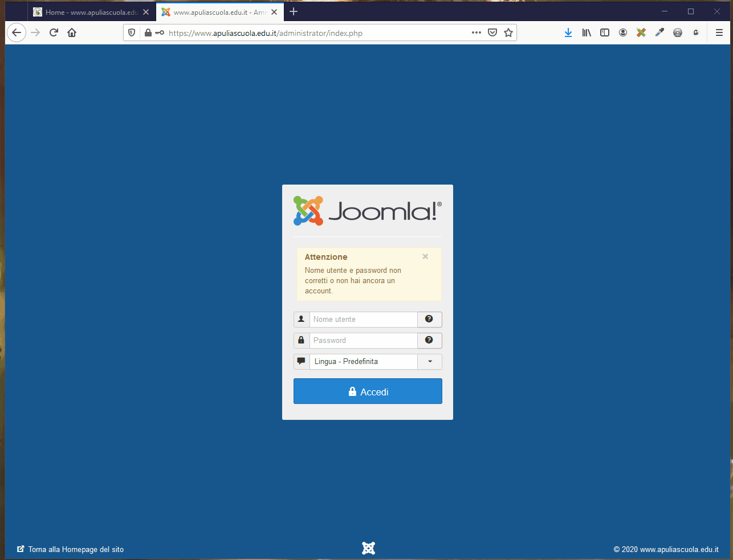Click the copyright 2020 www.apuliascuola.edu.it text
Image resolution: width=733 pixels, height=560 pixels.
pyautogui.click(x=666, y=549)
